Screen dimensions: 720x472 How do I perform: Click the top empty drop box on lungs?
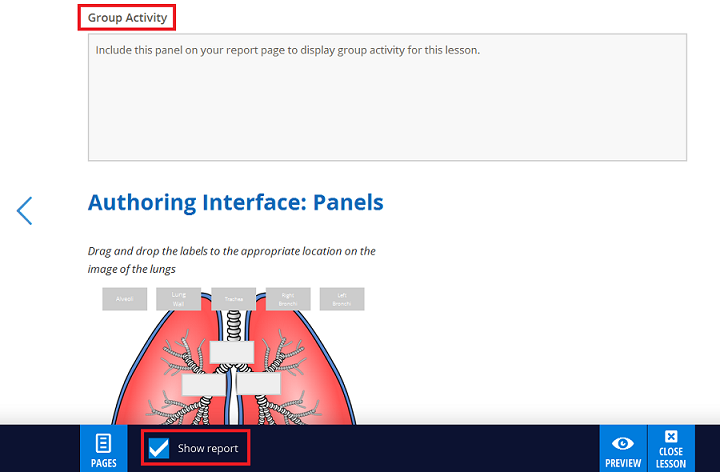click(x=232, y=352)
